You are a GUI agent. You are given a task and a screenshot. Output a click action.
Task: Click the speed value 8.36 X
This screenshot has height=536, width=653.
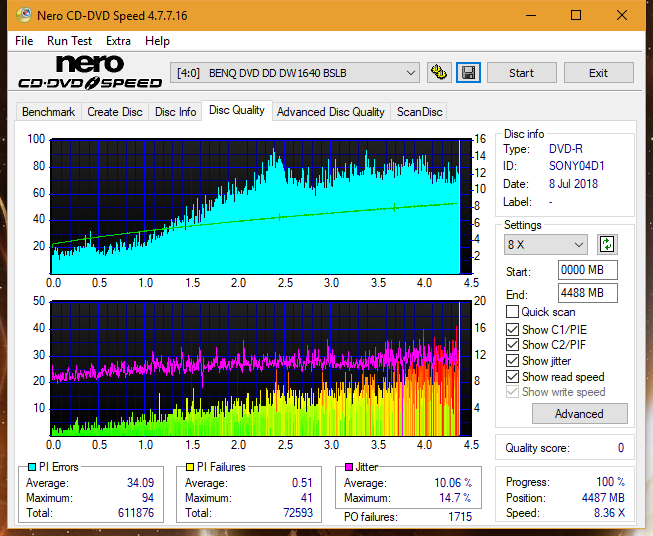click(609, 513)
